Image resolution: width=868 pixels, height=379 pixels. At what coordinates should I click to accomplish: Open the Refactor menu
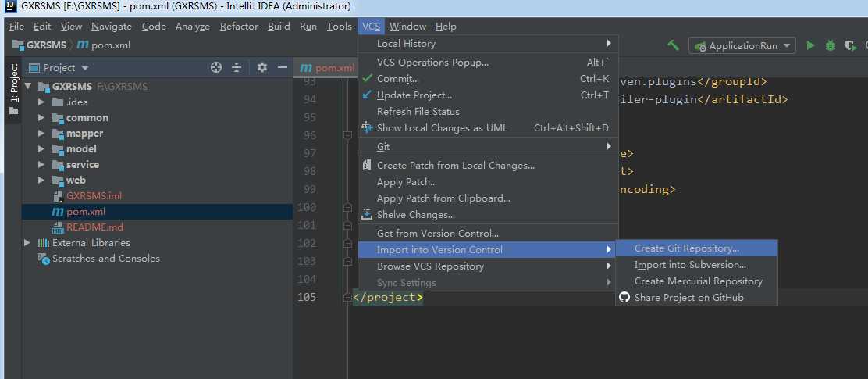239,26
